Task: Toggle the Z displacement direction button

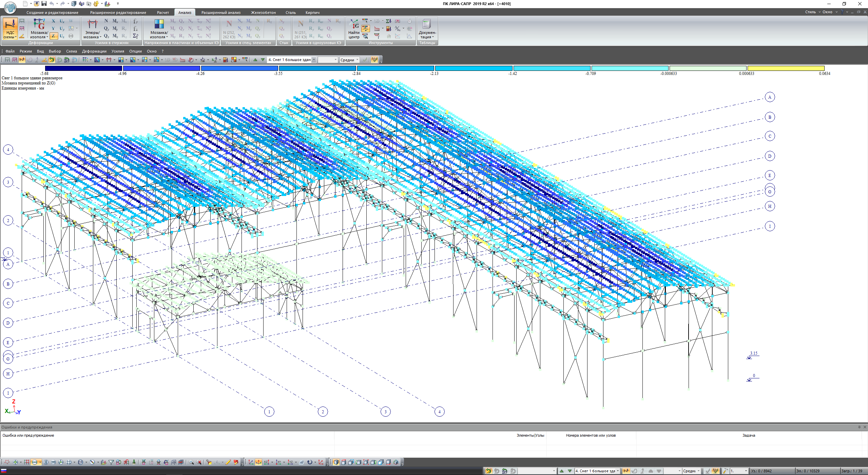Action: point(53,36)
